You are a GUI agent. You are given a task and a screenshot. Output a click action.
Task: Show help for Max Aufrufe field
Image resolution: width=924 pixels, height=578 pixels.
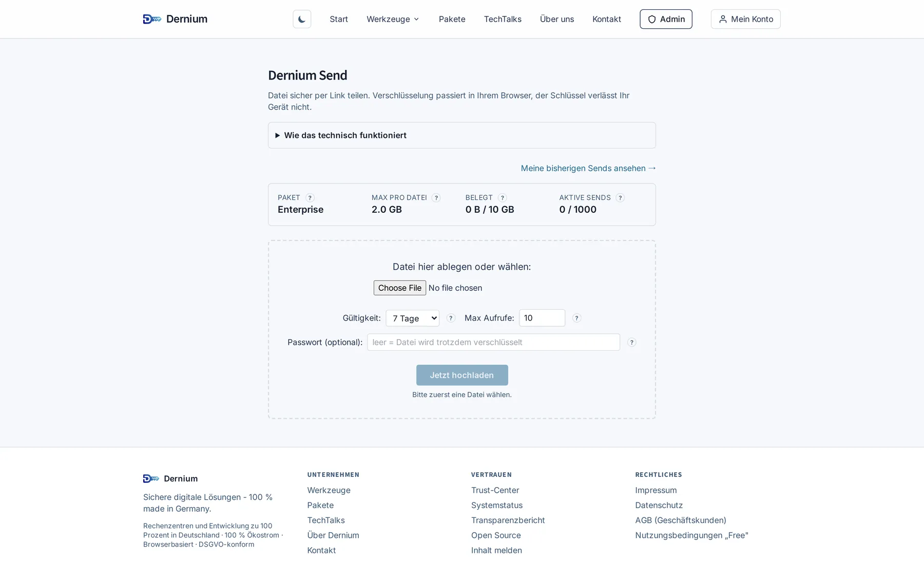[576, 318]
